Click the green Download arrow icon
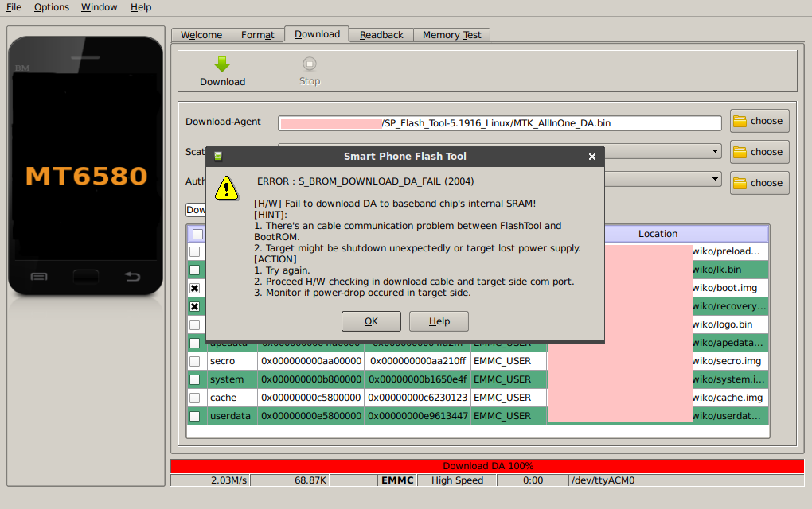This screenshot has height=509, width=812. (x=222, y=65)
